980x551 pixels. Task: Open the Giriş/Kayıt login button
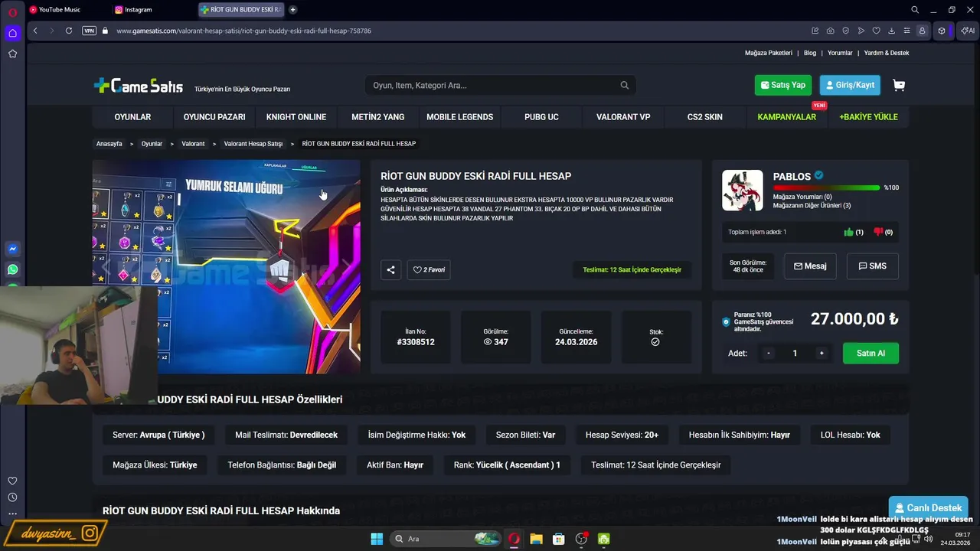point(850,85)
